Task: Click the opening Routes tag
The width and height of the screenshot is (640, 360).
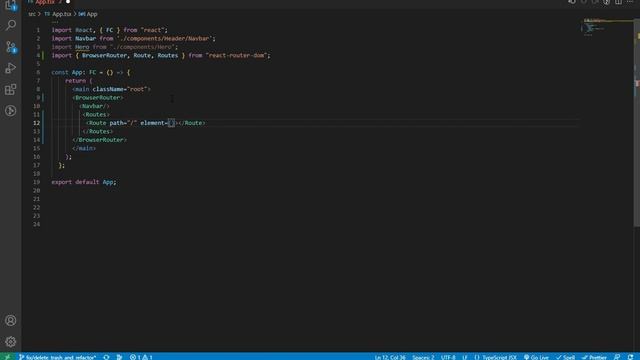Action: click(96, 115)
